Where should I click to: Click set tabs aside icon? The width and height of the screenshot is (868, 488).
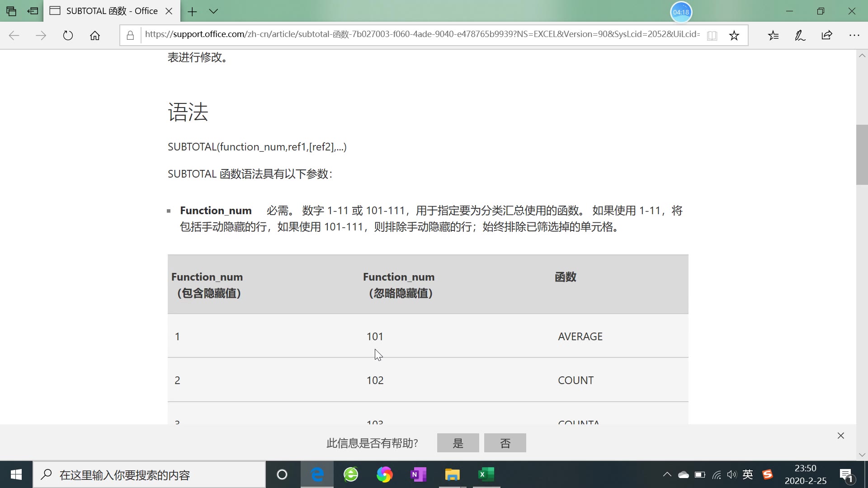(x=33, y=11)
